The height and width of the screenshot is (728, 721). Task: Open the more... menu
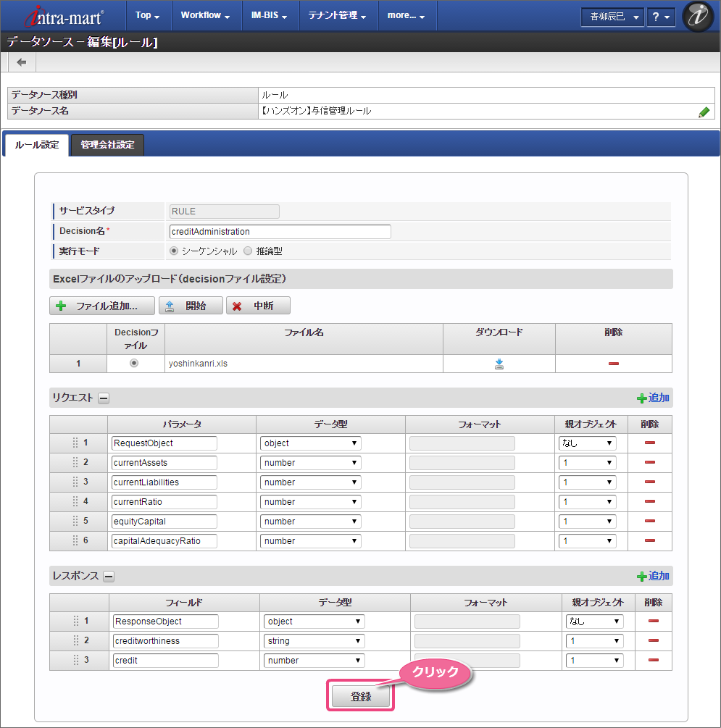(407, 15)
